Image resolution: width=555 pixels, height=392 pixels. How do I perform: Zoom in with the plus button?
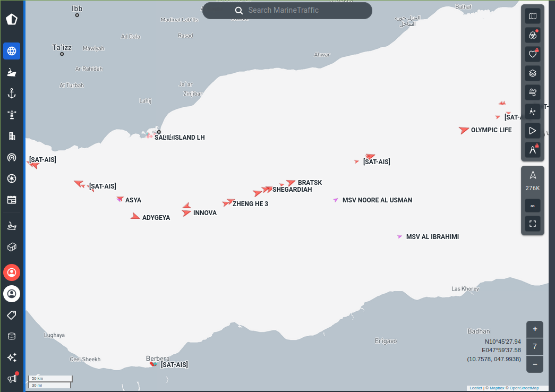tap(535, 329)
